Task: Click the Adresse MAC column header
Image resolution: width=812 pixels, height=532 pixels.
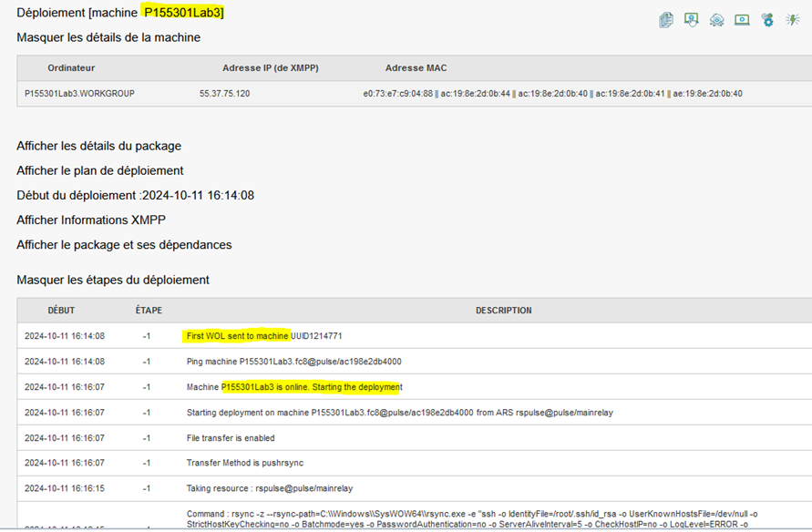Action: tap(416, 67)
